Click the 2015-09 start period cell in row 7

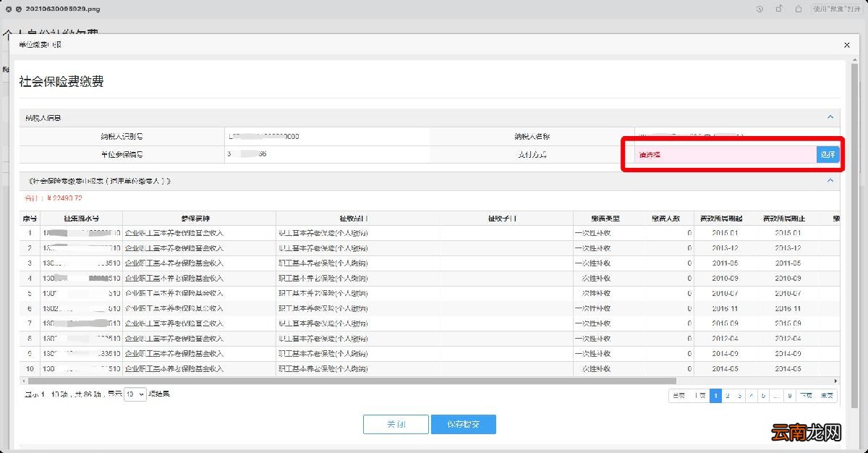[724, 323]
